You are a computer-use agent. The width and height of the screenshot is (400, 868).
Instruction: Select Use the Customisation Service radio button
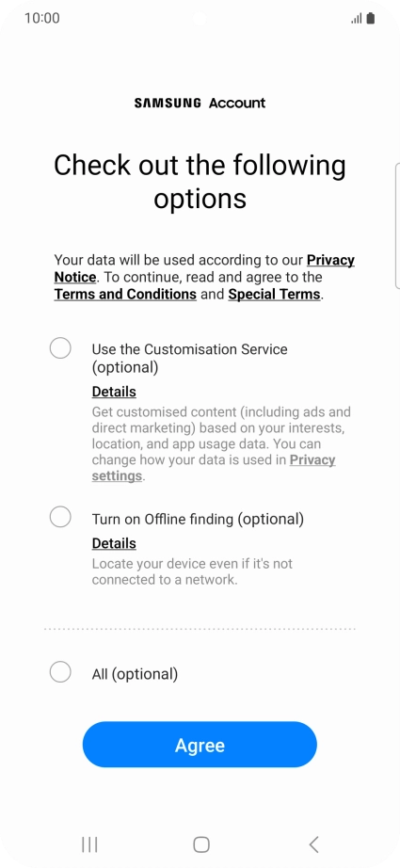(60, 348)
